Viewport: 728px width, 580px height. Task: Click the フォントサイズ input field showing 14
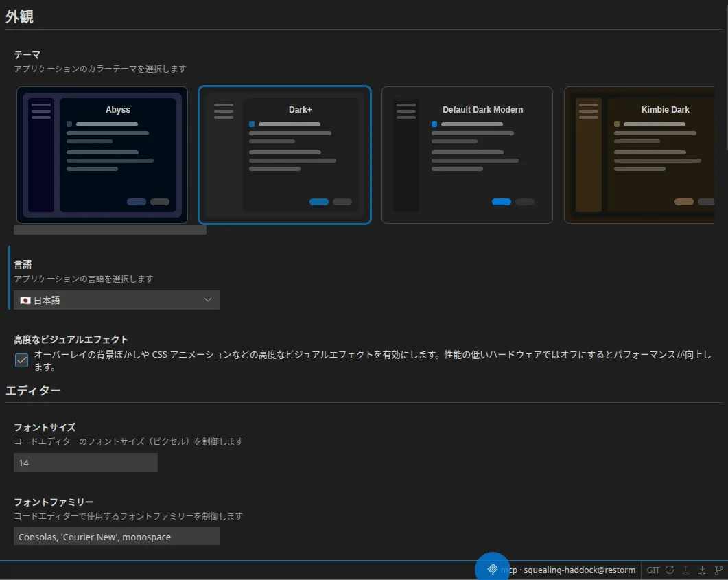point(86,463)
